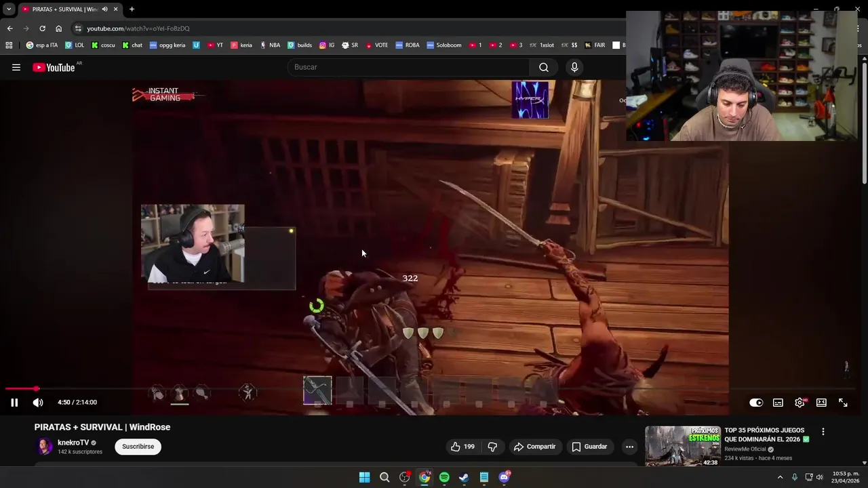
Task: Open the chat bookmark
Action: (x=132, y=45)
